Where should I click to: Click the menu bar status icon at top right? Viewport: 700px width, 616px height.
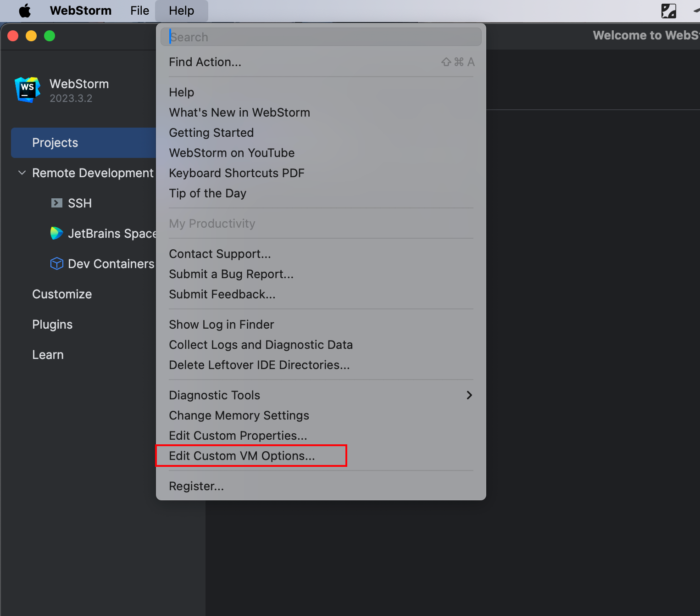pos(668,11)
